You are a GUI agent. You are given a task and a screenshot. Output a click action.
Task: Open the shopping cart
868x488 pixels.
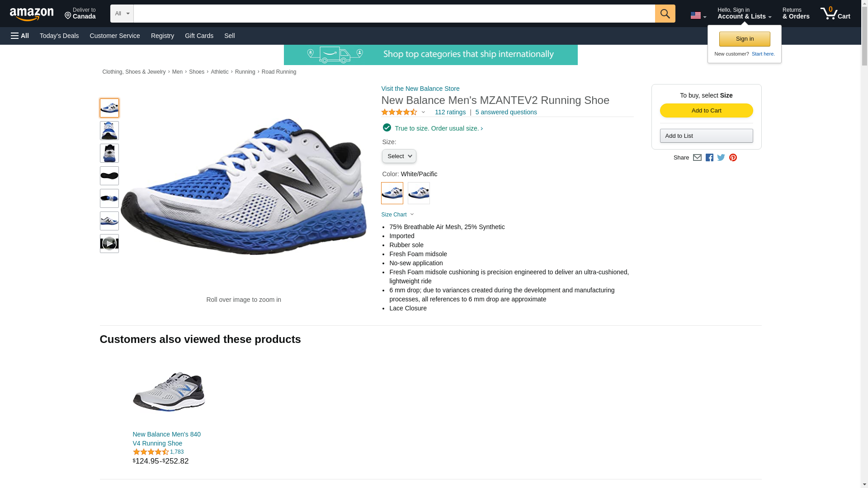coord(835,14)
